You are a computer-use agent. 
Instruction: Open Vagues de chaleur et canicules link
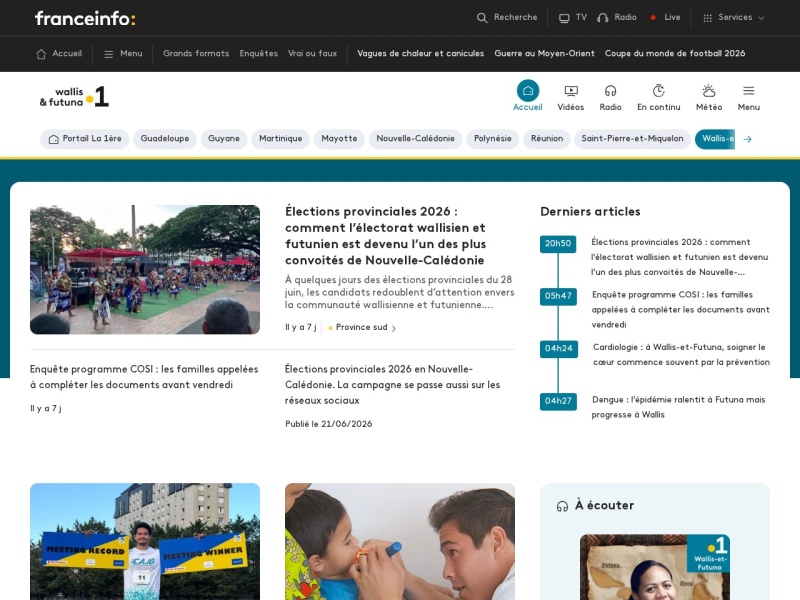420,54
